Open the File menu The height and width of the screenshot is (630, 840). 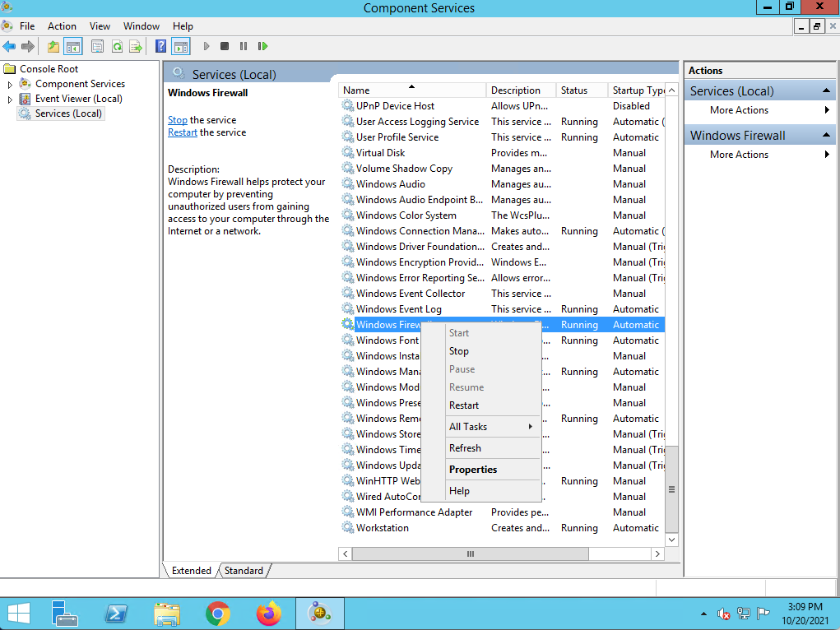27,26
